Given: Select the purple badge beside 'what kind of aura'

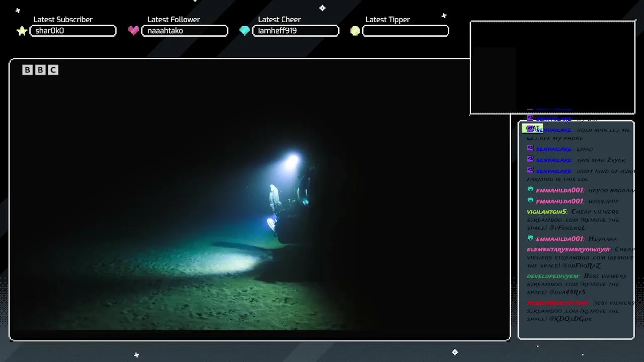Looking at the screenshot, I should [x=530, y=170].
